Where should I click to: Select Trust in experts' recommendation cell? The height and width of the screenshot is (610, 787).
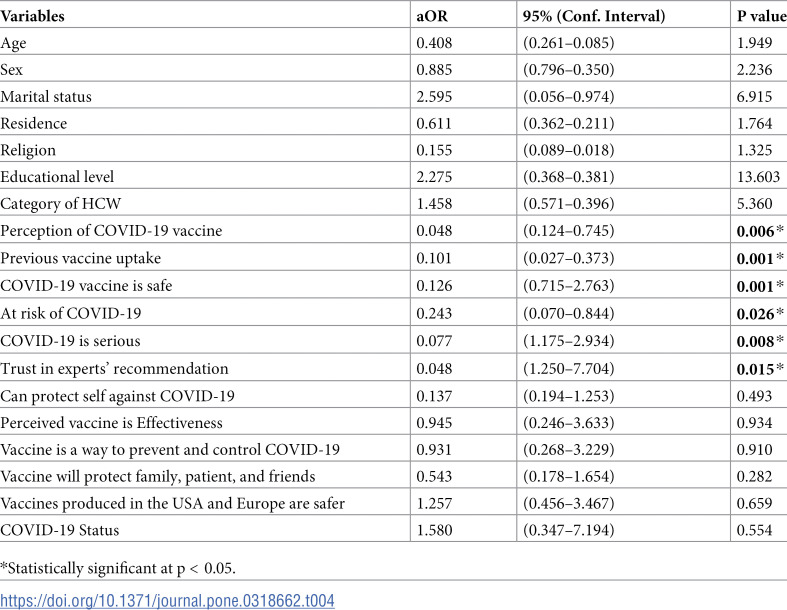pyautogui.click(x=114, y=369)
